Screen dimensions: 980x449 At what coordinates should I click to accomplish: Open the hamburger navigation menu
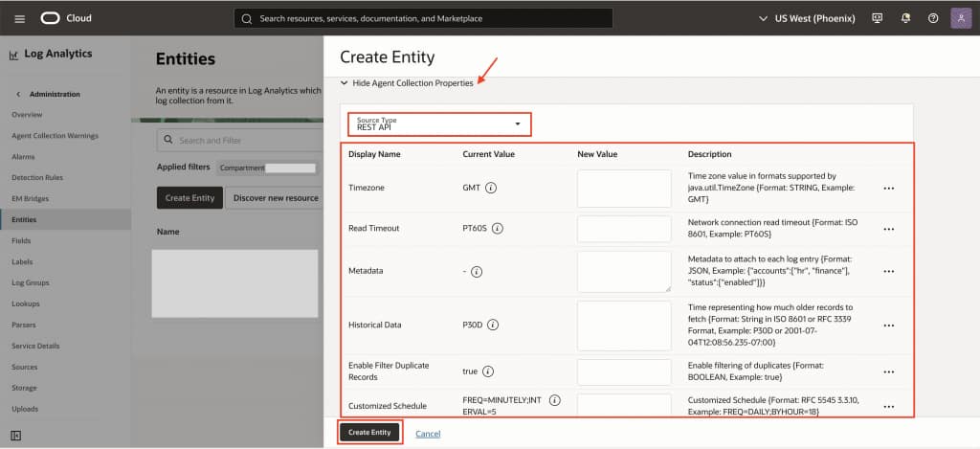[19, 18]
